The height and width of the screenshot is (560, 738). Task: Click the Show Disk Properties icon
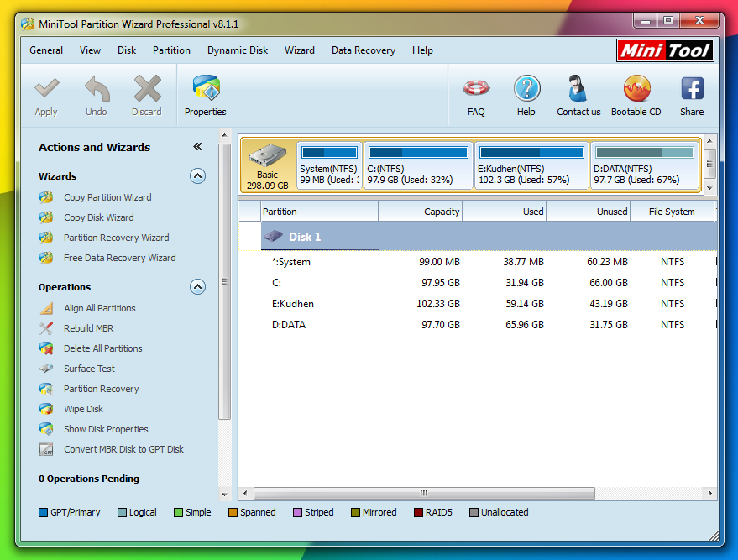pyautogui.click(x=46, y=429)
